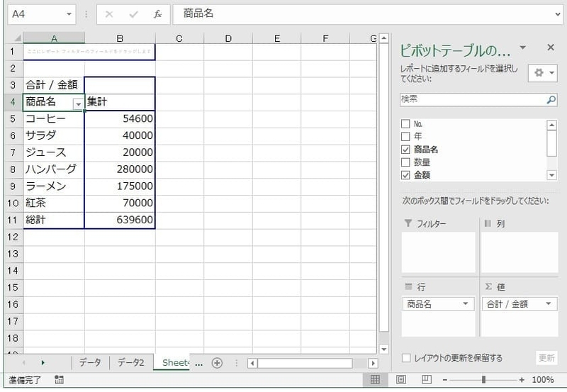Add a new sheet with plus icon

pos(217,363)
